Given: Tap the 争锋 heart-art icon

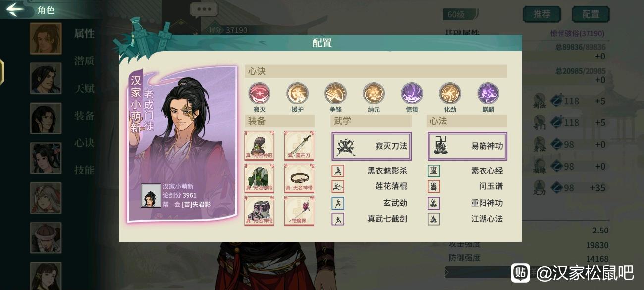Looking at the screenshot, I should click(335, 93).
